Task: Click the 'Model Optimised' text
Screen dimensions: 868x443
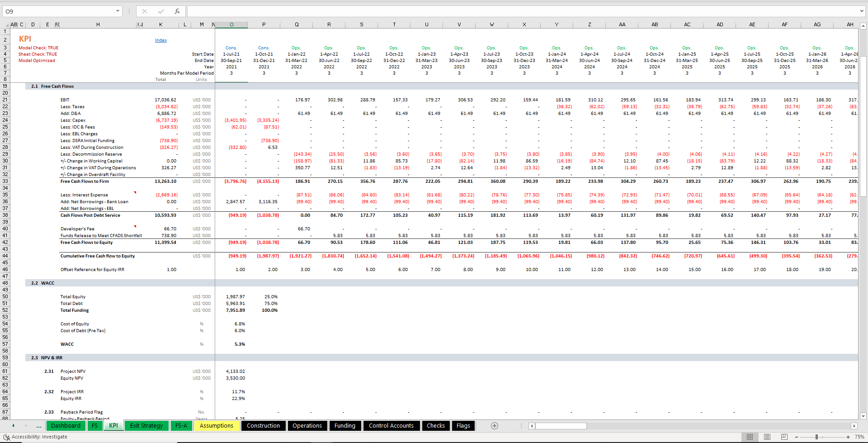Action: (37, 61)
